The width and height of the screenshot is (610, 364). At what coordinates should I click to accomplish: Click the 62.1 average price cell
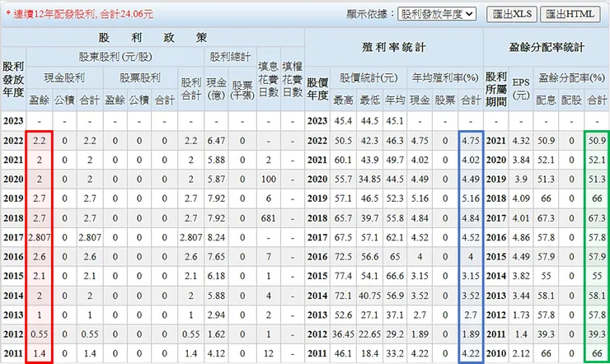(395, 237)
